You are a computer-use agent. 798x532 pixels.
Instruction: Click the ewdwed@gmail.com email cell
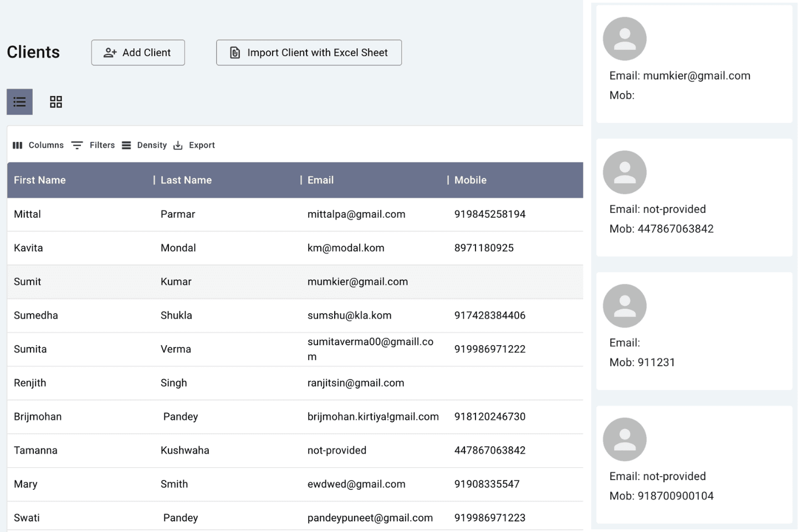pyautogui.click(x=356, y=485)
